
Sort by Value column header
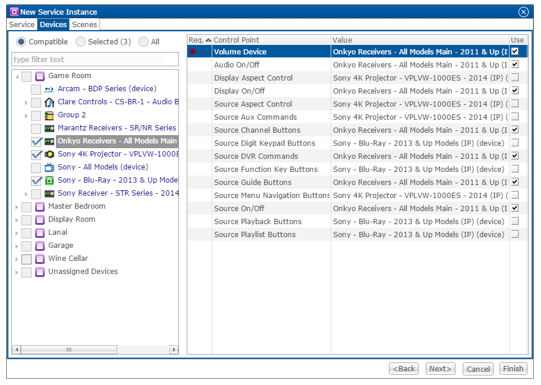coord(420,40)
